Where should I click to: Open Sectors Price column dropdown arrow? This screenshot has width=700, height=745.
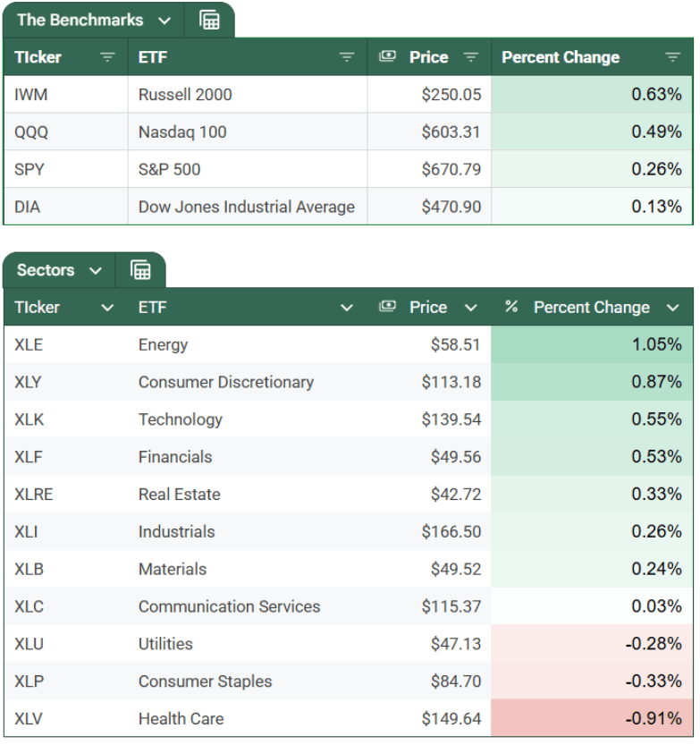tap(471, 308)
